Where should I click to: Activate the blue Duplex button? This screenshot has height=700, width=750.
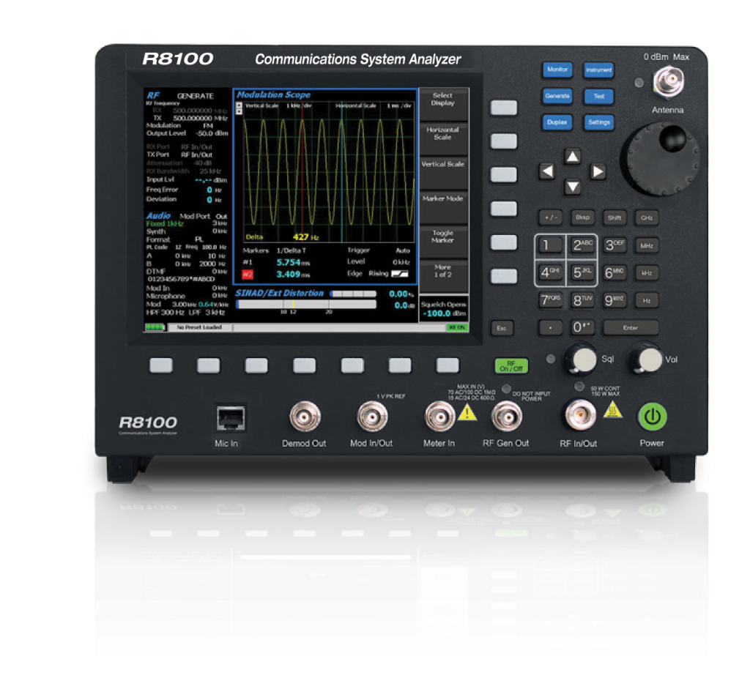[557, 122]
